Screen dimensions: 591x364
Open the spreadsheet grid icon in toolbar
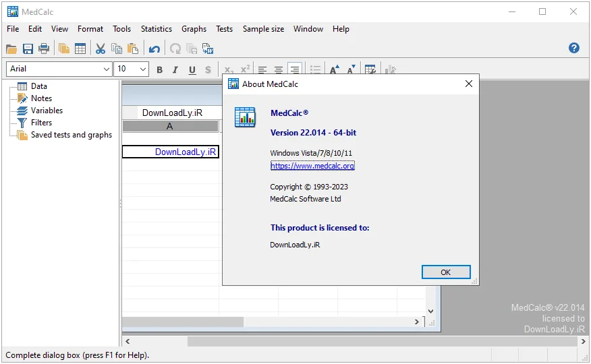80,49
